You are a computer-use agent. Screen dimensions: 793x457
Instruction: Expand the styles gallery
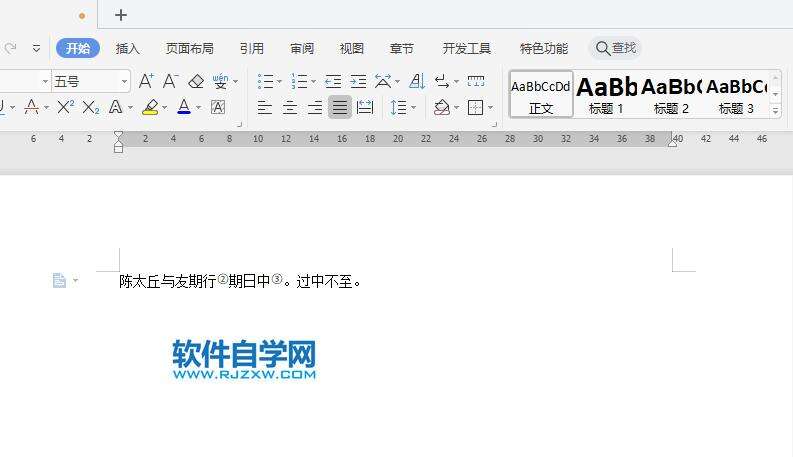click(x=775, y=111)
